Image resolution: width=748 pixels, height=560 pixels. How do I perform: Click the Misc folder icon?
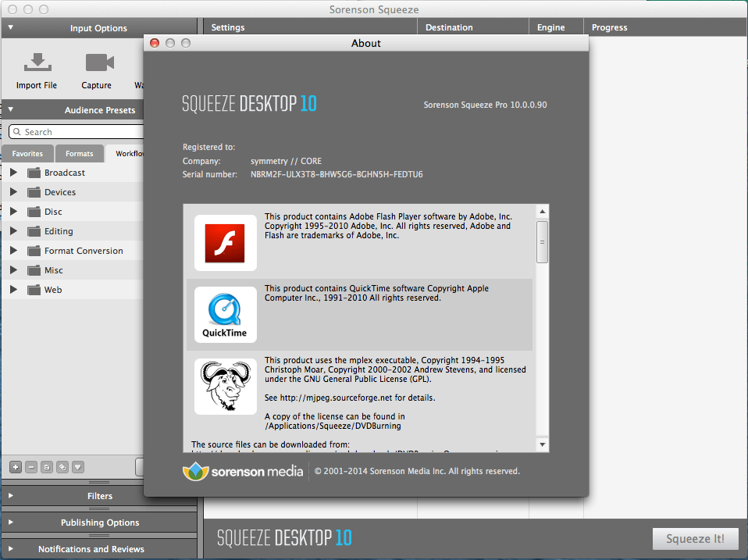[x=34, y=270]
